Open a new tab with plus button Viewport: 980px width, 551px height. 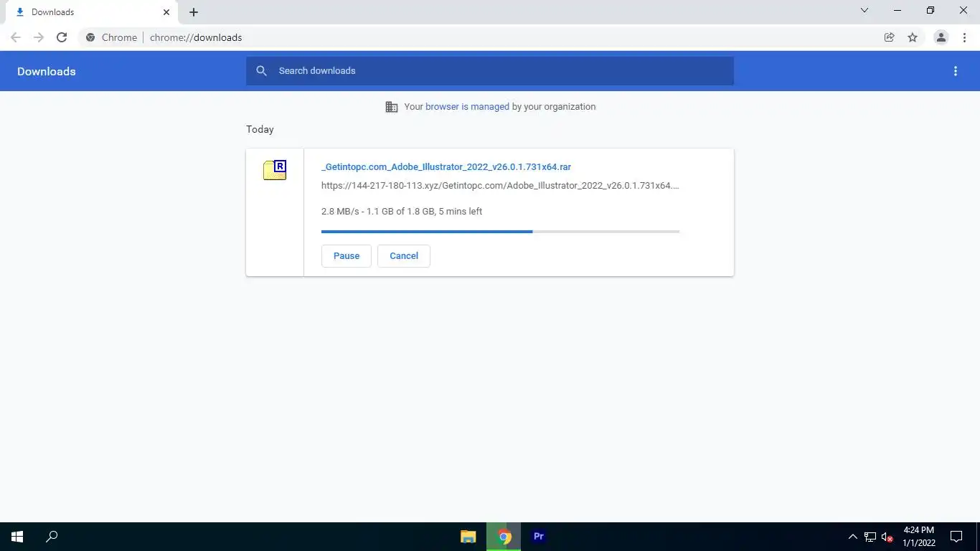point(194,12)
